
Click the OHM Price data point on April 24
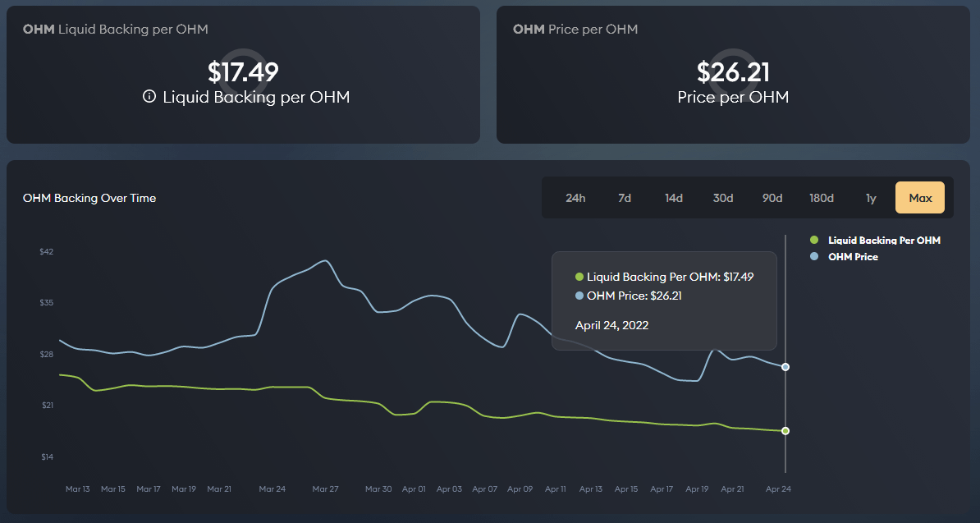(x=785, y=367)
